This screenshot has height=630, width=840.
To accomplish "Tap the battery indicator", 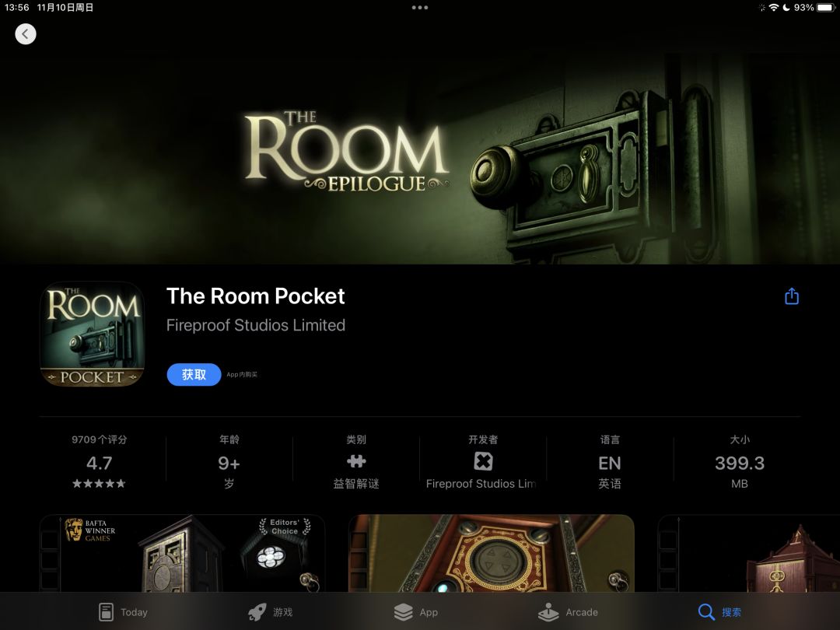I will coord(826,8).
